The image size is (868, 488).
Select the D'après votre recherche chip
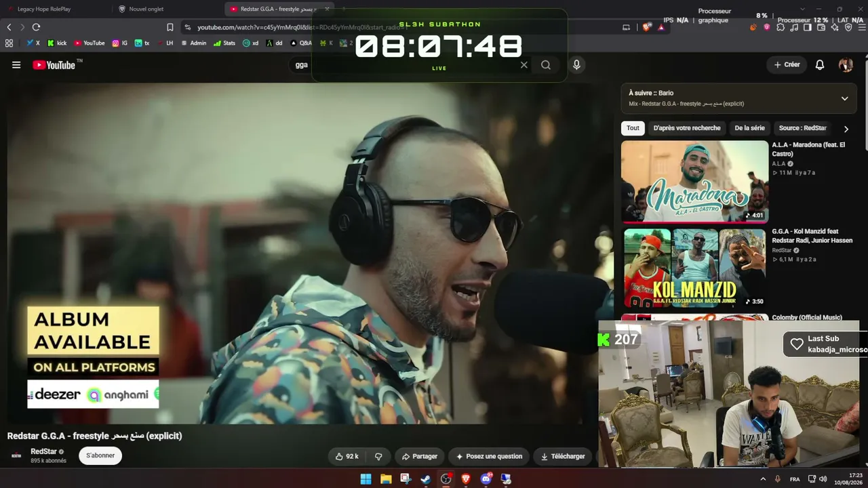click(x=687, y=128)
